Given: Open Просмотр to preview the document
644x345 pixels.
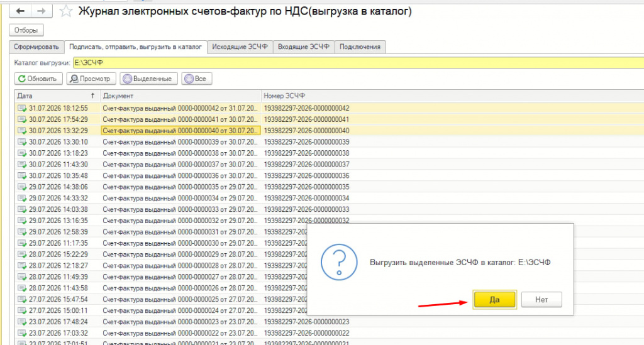Looking at the screenshot, I should 91,79.
